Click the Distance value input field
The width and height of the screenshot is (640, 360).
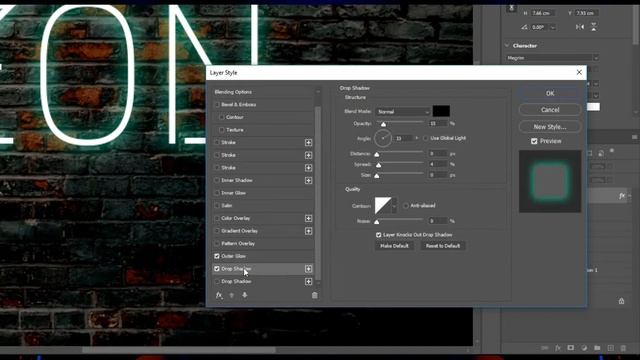click(438, 154)
